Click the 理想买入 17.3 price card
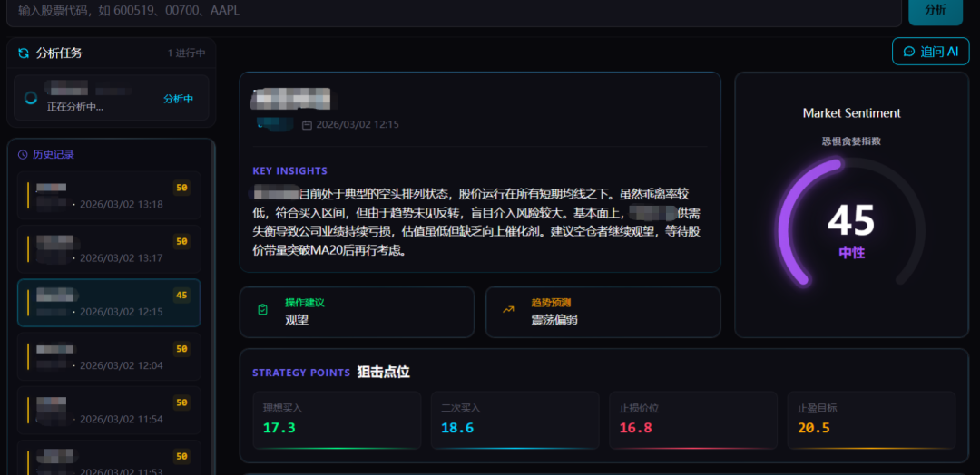Screen dimensions: 980x475 tap(336, 420)
